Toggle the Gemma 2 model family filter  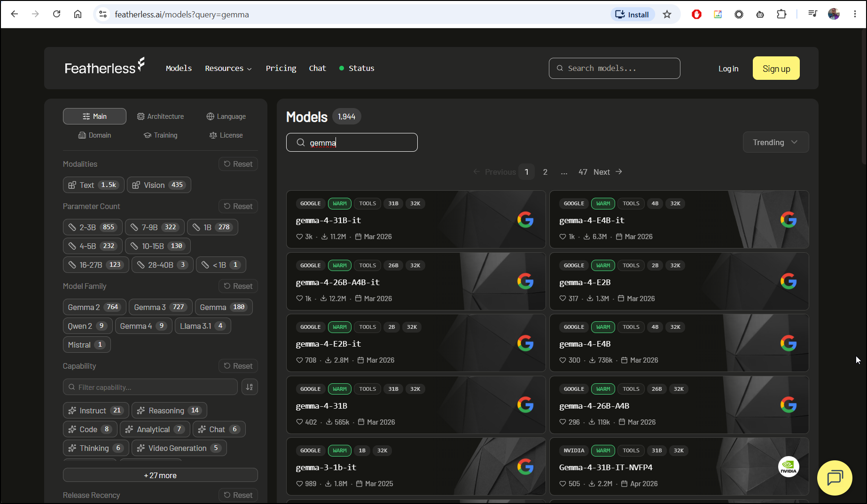coord(94,307)
